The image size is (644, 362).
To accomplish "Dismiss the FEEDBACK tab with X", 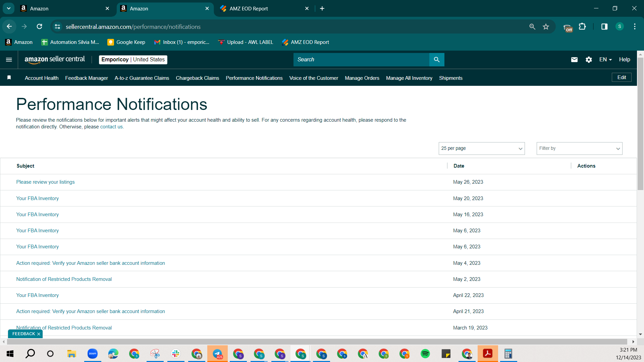I will (x=39, y=334).
